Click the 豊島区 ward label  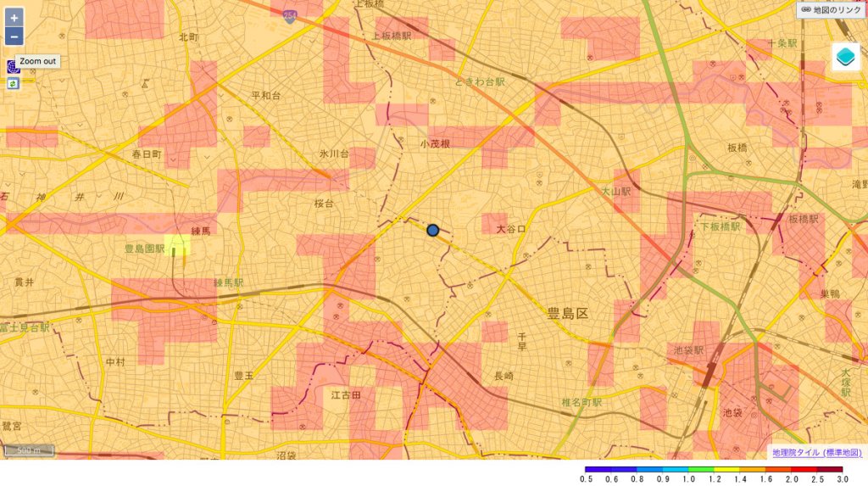567,314
